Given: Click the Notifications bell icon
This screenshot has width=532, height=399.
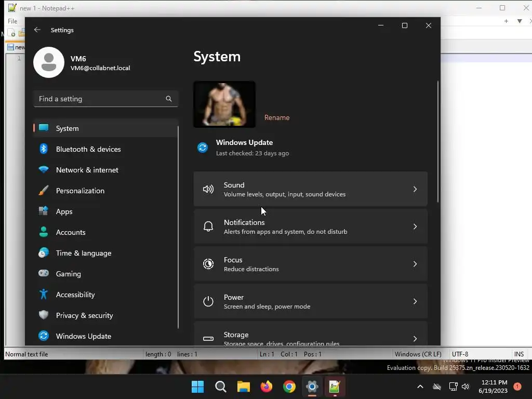Looking at the screenshot, I should [x=208, y=227].
